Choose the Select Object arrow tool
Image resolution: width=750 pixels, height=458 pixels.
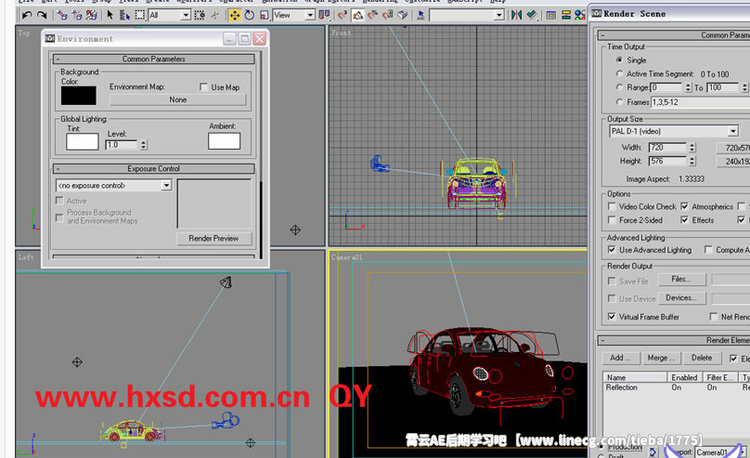(x=110, y=15)
